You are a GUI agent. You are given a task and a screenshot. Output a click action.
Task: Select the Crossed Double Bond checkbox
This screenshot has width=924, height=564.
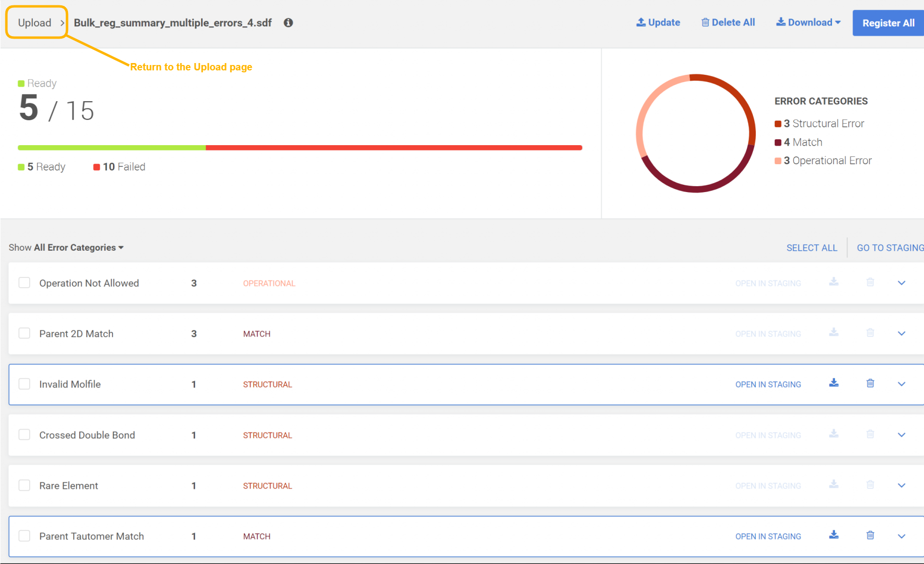click(24, 434)
